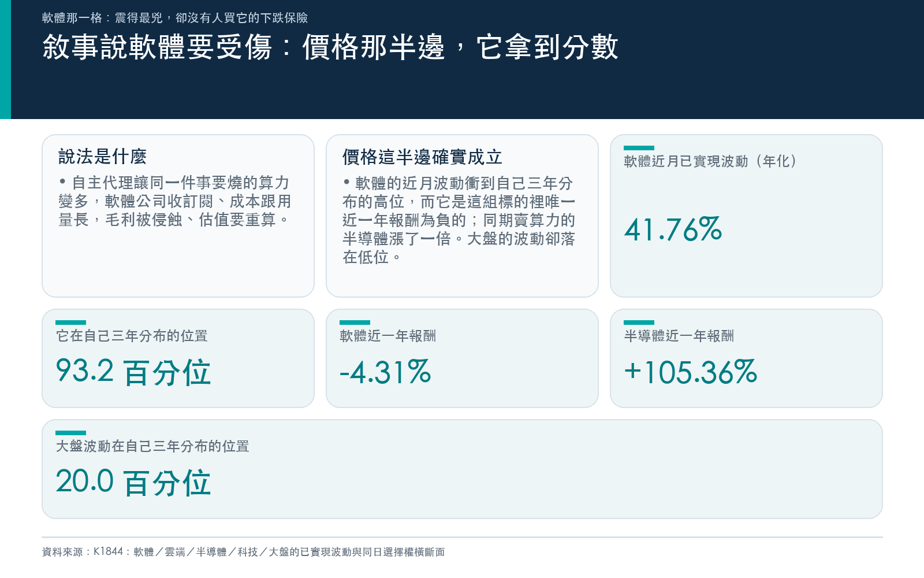
Task: Select the value 20.0 百分位
Action: [133, 482]
